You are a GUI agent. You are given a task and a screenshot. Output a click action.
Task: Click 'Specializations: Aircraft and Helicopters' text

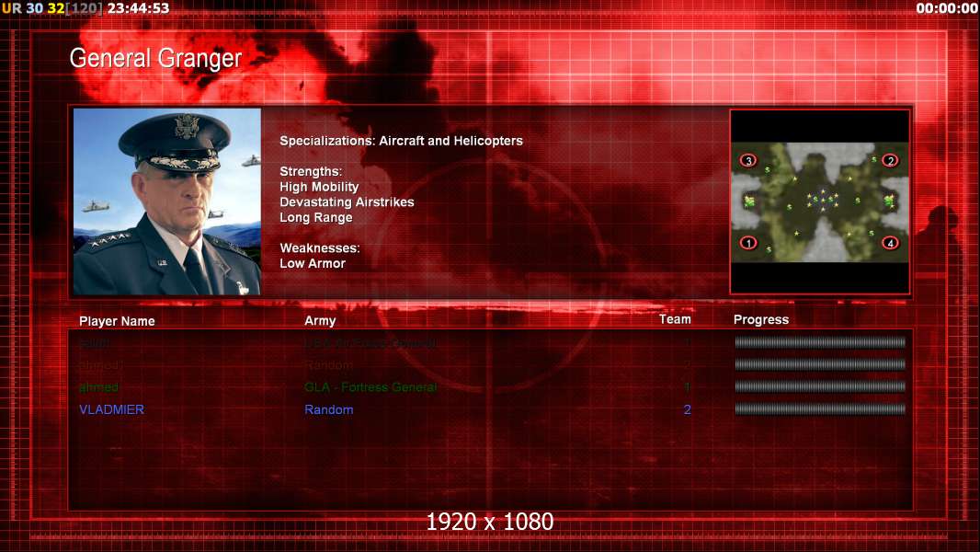[401, 141]
